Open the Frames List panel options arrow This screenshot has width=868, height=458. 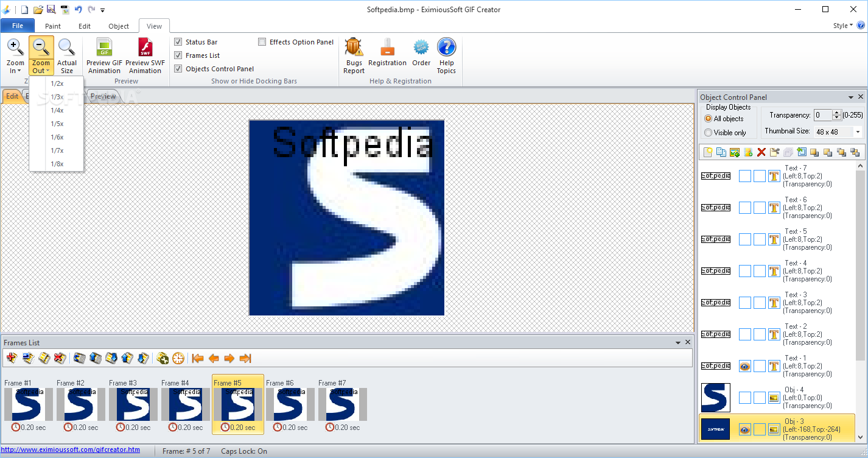click(678, 343)
